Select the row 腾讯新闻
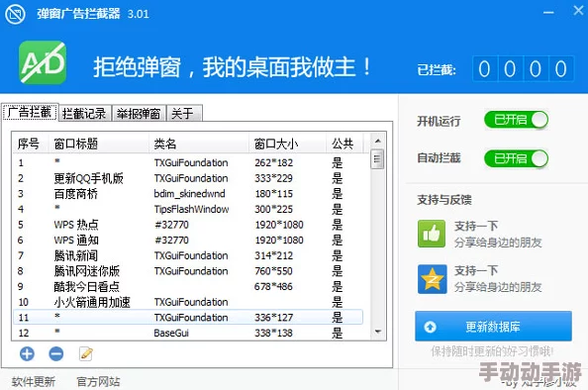 188,255
